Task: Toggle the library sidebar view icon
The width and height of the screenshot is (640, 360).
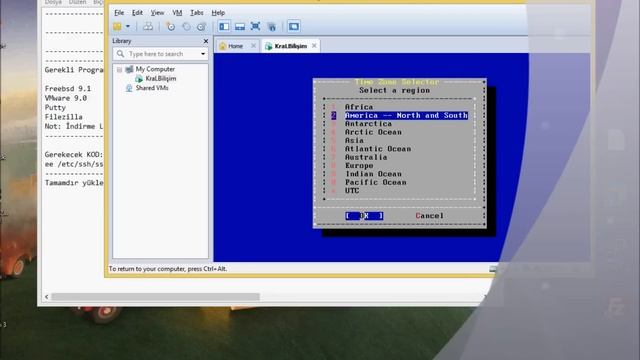Action: 224,27
